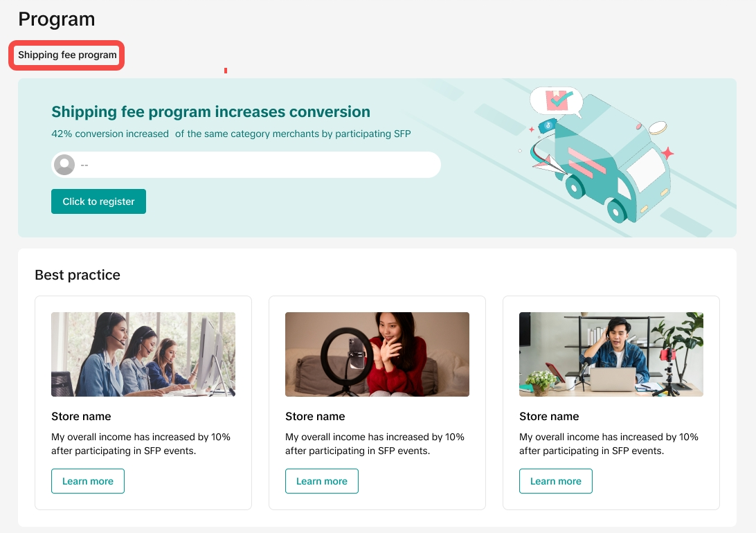The height and width of the screenshot is (533, 756).
Task: Select Store name below the ring light image
Action: pos(315,417)
